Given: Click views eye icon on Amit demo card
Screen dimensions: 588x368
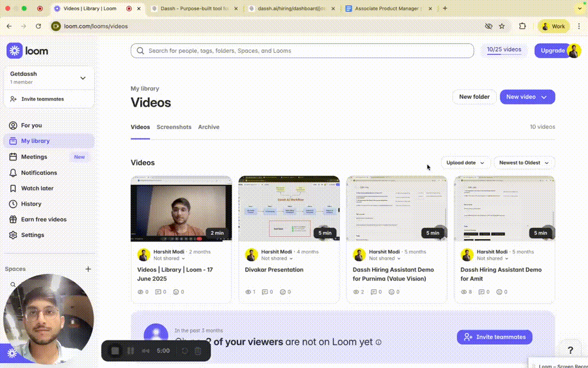Looking at the screenshot, I should 464,292.
